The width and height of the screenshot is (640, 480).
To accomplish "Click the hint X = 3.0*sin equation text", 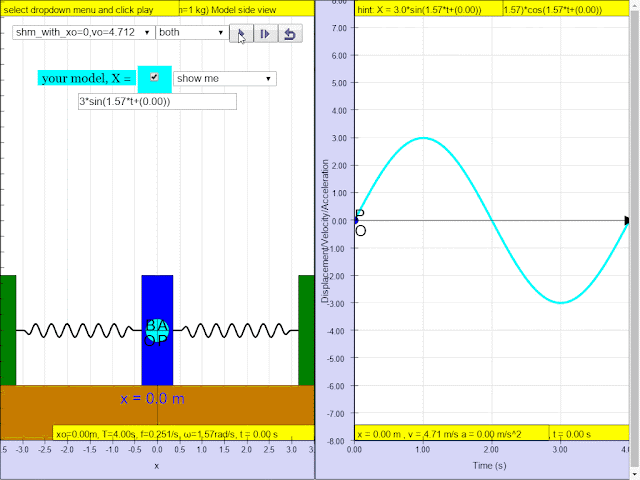I will tap(420, 10).
